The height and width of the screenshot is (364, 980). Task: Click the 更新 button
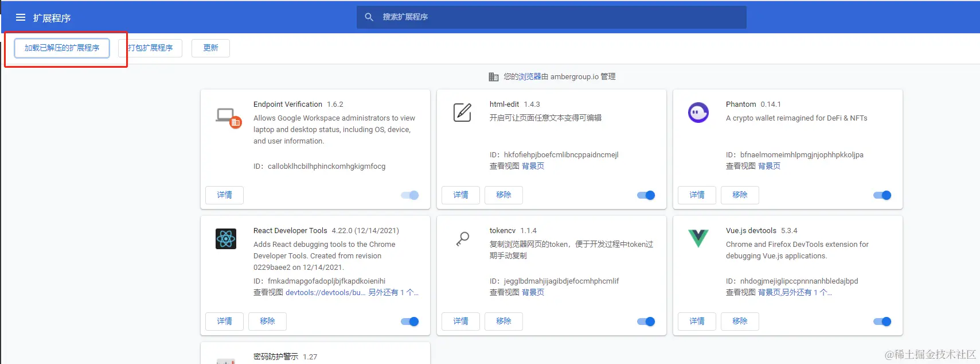(210, 48)
